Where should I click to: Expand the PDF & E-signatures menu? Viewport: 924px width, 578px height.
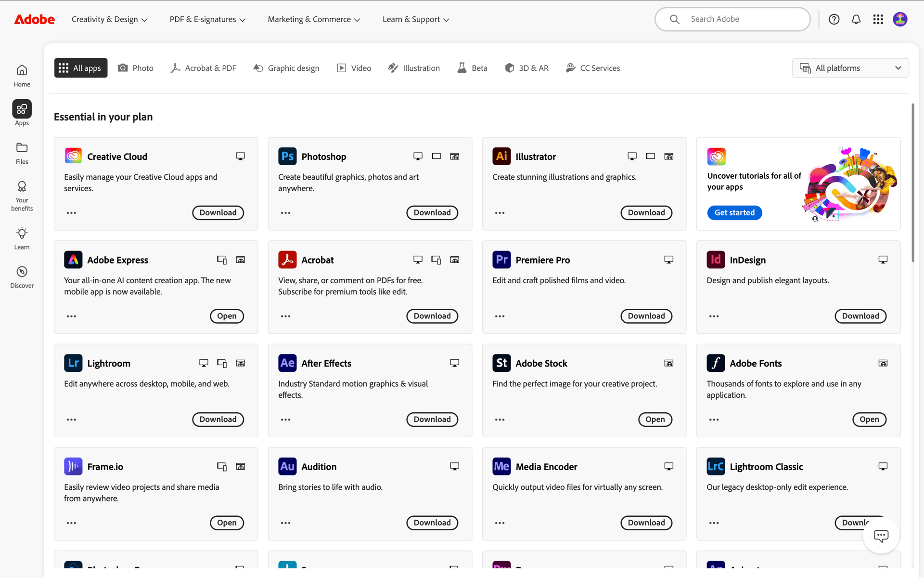(x=207, y=19)
